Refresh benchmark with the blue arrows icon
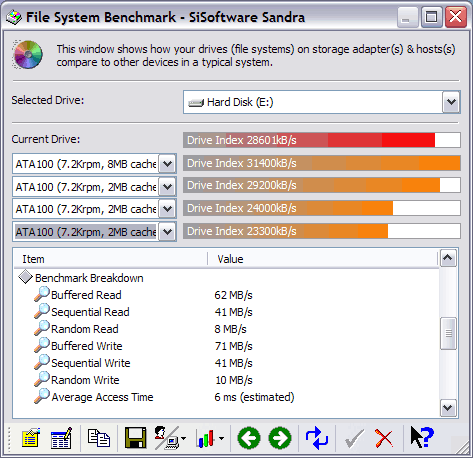Viewport: 473px width, 458px height. (317, 438)
